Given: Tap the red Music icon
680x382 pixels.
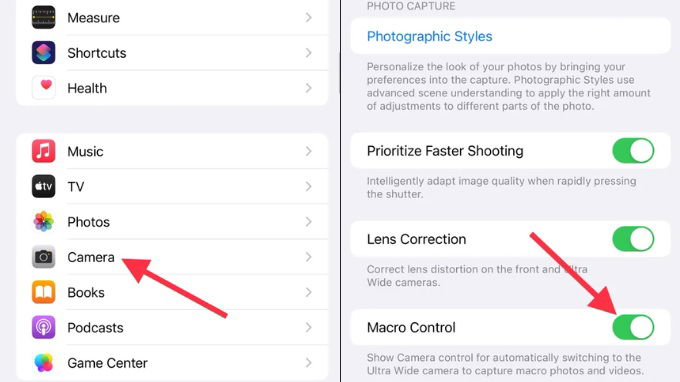Looking at the screenshot, I should click(x=43, y=151).
